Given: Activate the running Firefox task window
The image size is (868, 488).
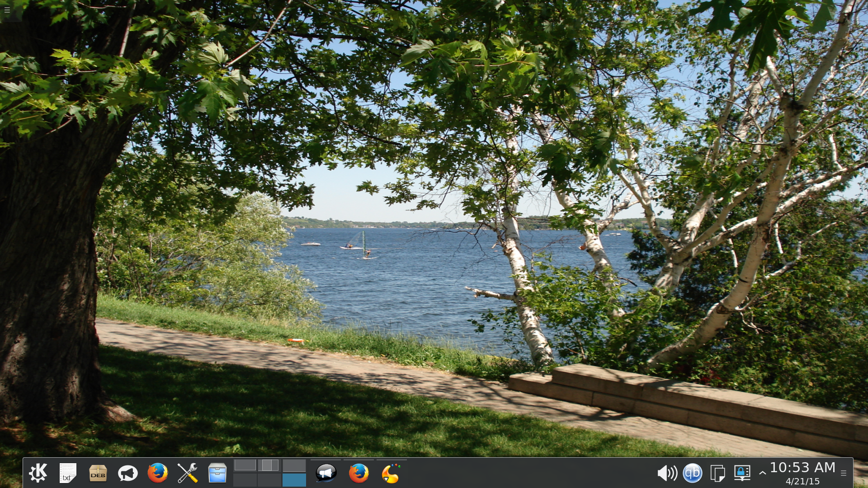Looking at the screenshot, I should tap(359, 473).
